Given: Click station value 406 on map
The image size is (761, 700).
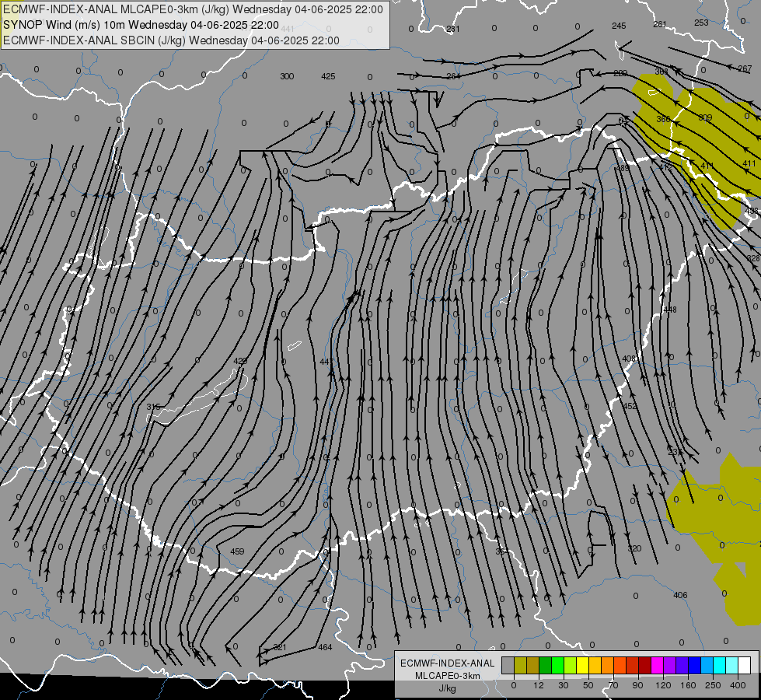Looking at the screenshot, I should (680, 595).
